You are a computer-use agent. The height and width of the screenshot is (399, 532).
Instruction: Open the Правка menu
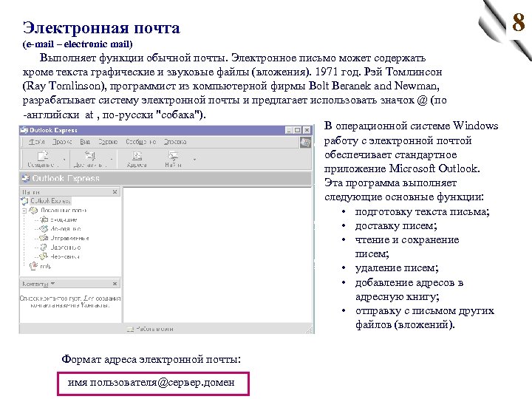(62, 142)
